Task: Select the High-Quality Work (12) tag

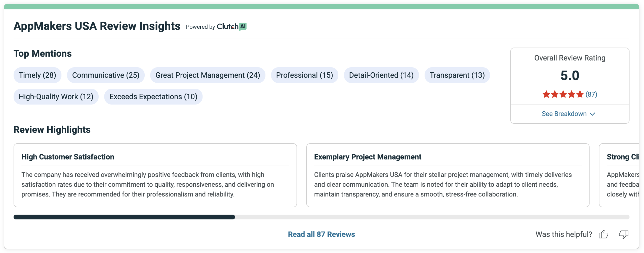Action: coord(56,97)
